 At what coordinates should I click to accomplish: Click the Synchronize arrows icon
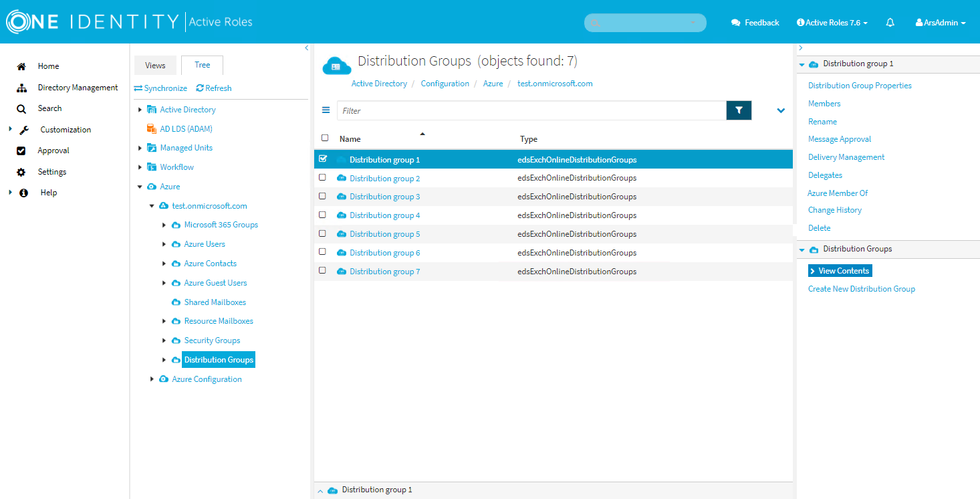pyautogui.click(x=138, y=88)
